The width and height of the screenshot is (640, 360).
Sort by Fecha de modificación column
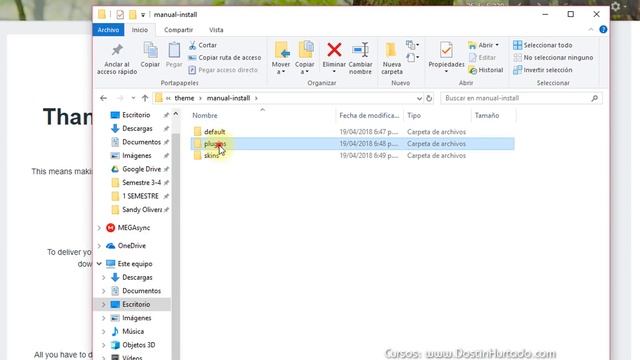point(369,116)
